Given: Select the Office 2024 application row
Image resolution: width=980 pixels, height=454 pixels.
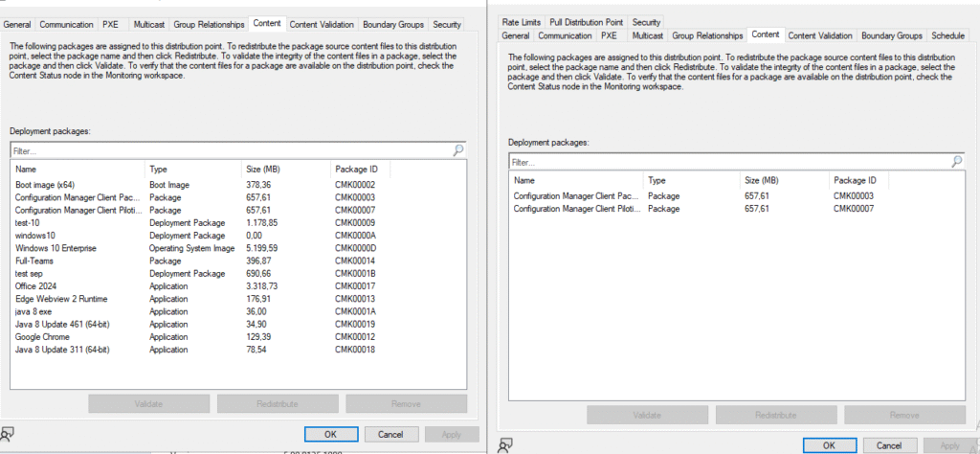Looking at the screenshot, I should (38, 285).
